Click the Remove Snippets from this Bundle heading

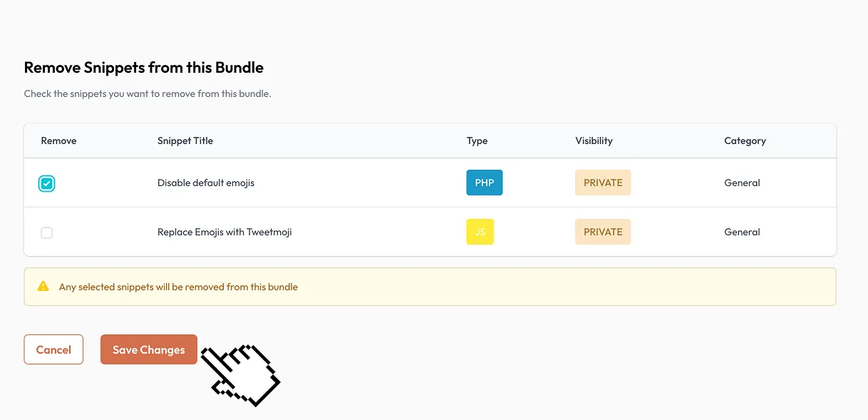(x=144, y=68)
